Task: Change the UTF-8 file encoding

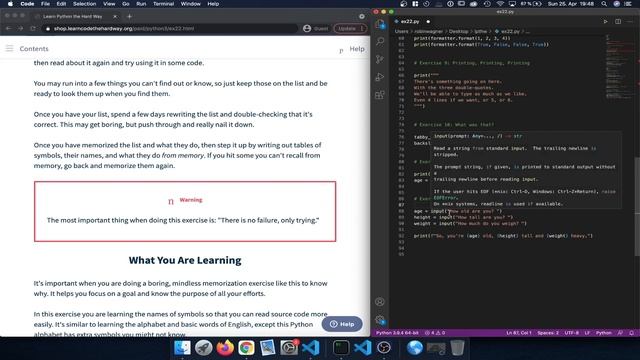Action: 571,333
